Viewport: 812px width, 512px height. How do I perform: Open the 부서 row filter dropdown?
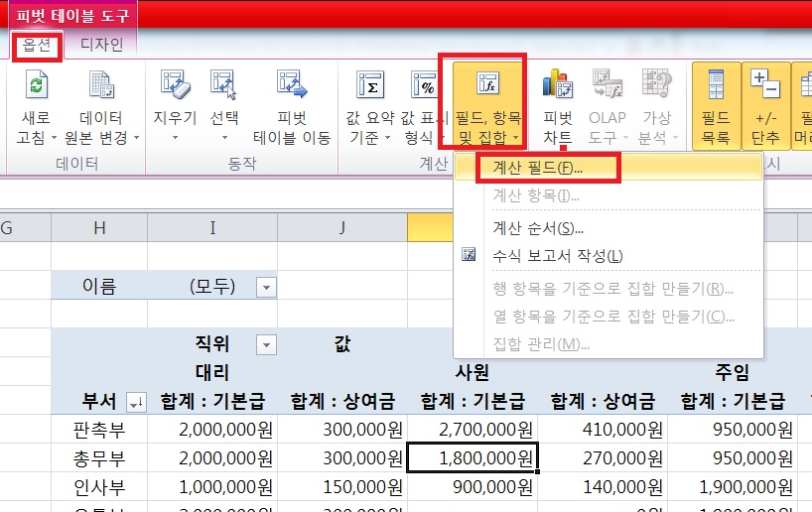point(136,402)
